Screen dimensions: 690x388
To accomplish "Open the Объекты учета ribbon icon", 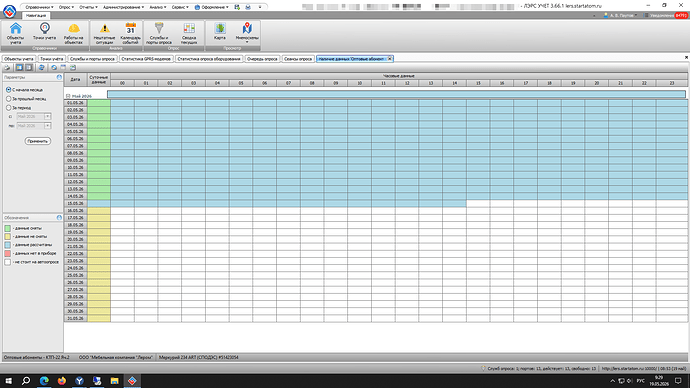I will pyautogui.click(x=15, y=33).
